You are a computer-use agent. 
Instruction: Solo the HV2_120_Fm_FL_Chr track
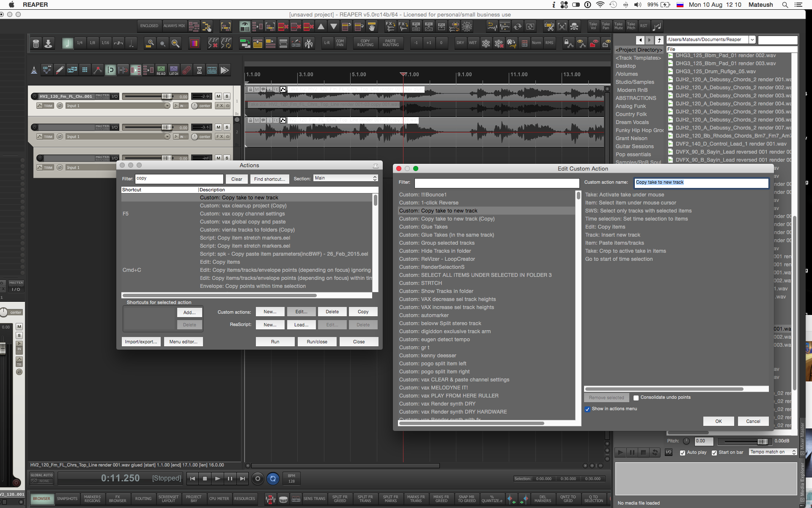(x=227, y=97)
